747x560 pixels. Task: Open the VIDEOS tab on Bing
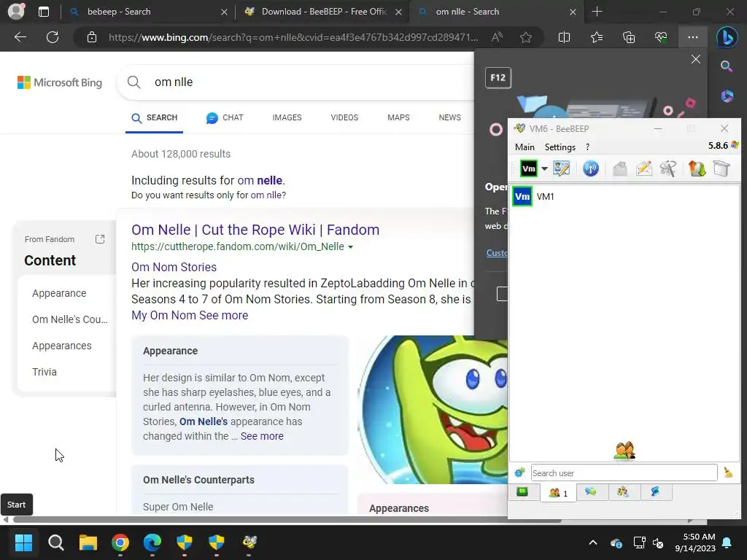[x=344, y=117]
